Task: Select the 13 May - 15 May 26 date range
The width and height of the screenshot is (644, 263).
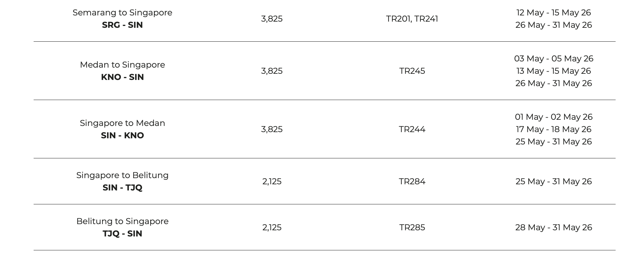Action: pos(554,71)
